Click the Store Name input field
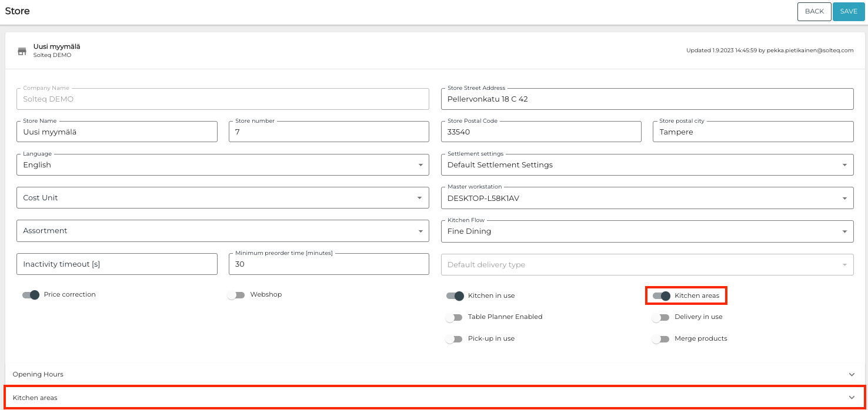Screen dimensions: 868x410 pyautogui.click(x=117, y=132)
